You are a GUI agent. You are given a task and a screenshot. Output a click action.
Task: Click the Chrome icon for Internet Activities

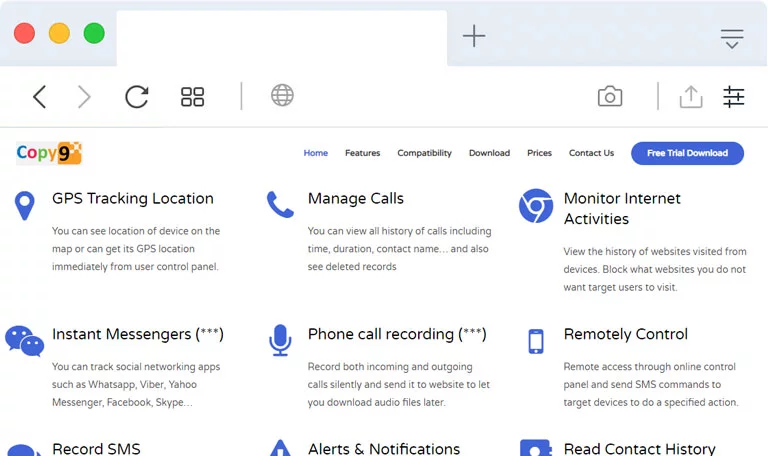point(536,206)
